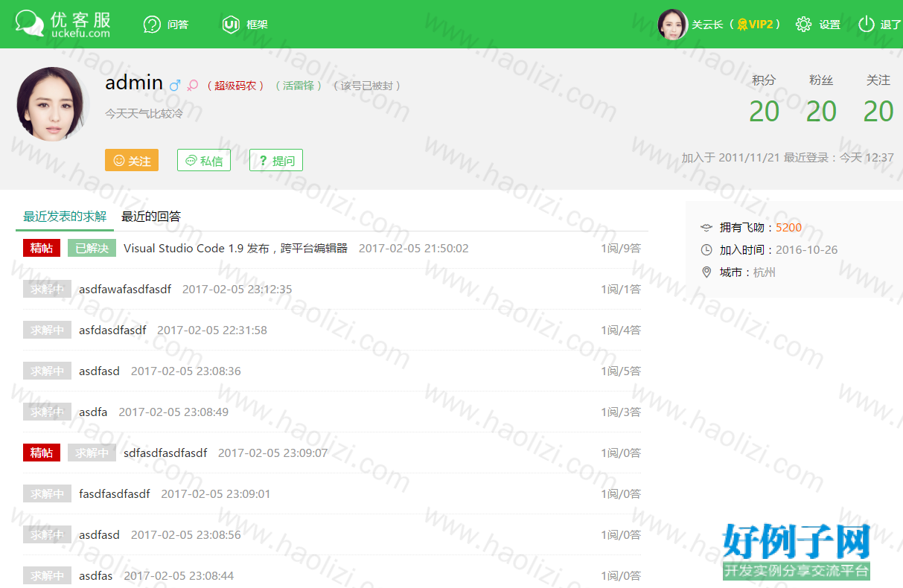This screenshot has width=903, height=588.
Task: Open post Visual Studio Code 1.9 发布
Action: pos(235,248)
